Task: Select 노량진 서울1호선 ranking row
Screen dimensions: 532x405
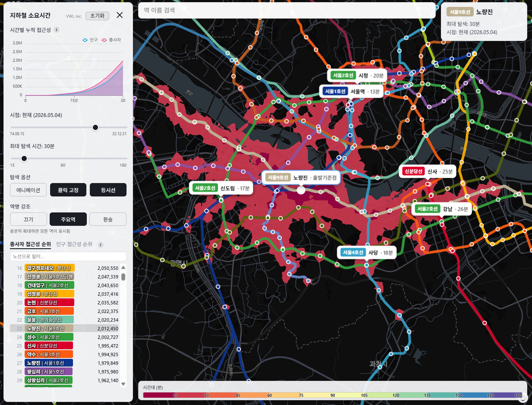Action: pyautogui.click(x=64, y=363)
